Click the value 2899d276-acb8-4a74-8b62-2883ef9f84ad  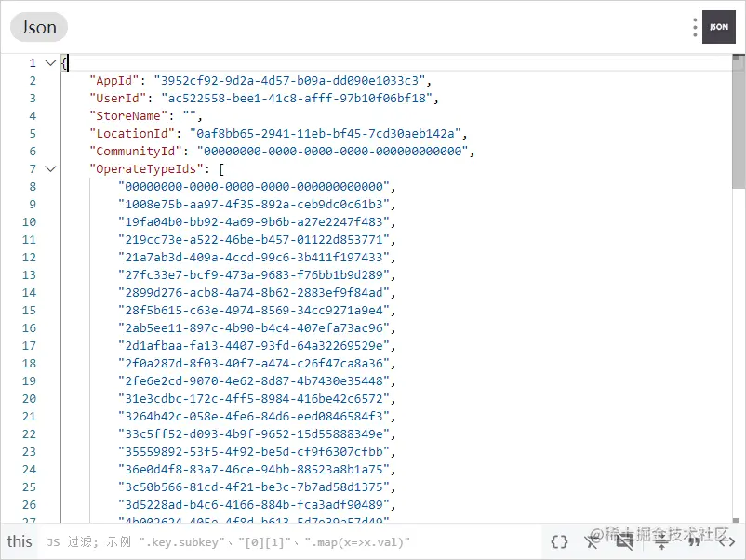click(254, 293)
